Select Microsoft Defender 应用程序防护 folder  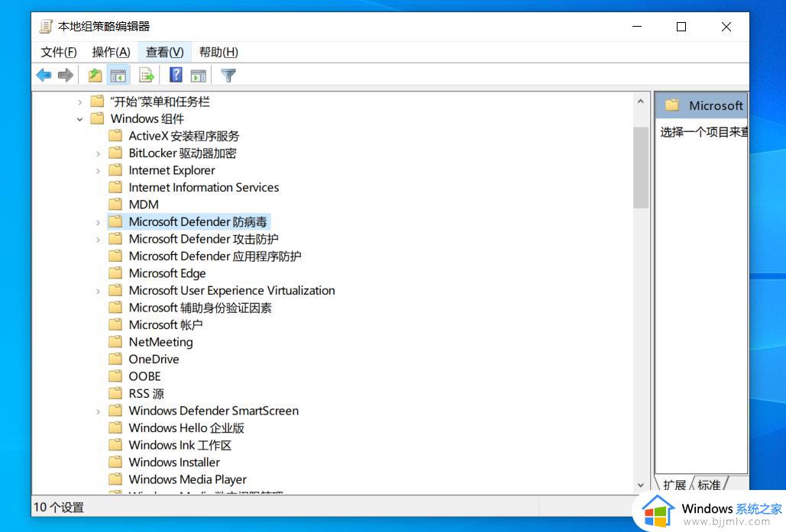215,256
